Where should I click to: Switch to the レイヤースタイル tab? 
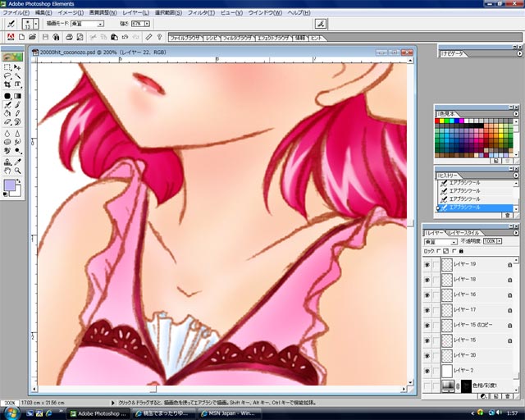(464, 233)
